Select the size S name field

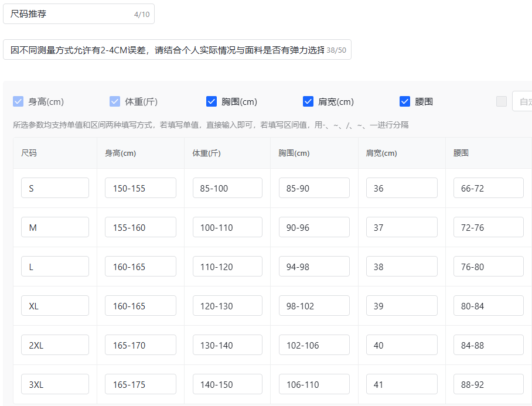click(x=55, y=188)
